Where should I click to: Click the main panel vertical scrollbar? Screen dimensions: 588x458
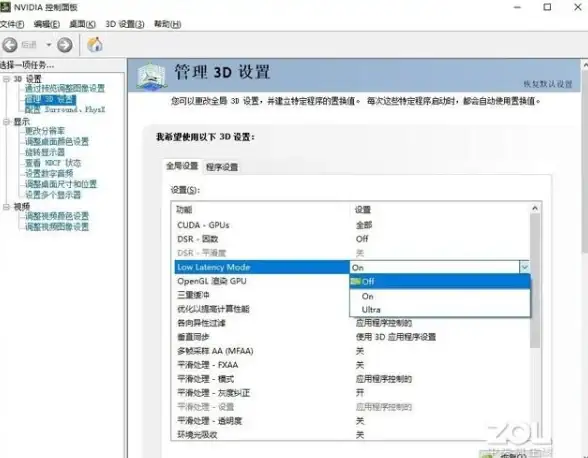pyautogui.click(x=585, y=161)
